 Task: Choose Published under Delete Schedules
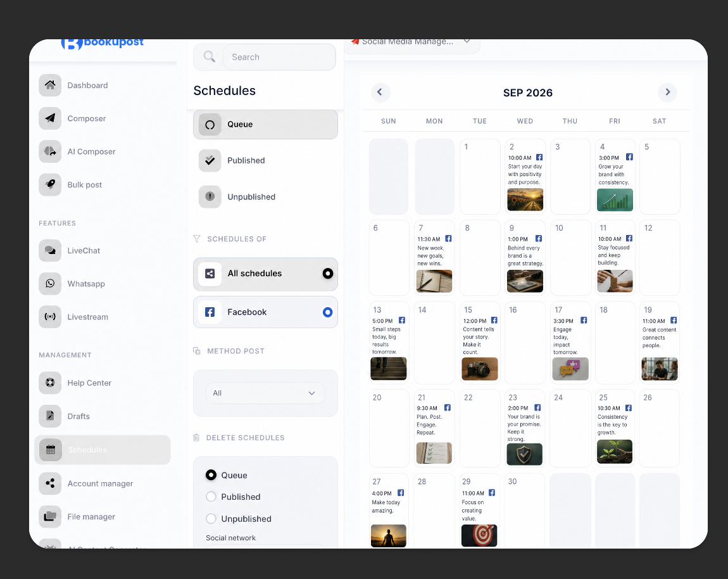(x=211, y=497)
